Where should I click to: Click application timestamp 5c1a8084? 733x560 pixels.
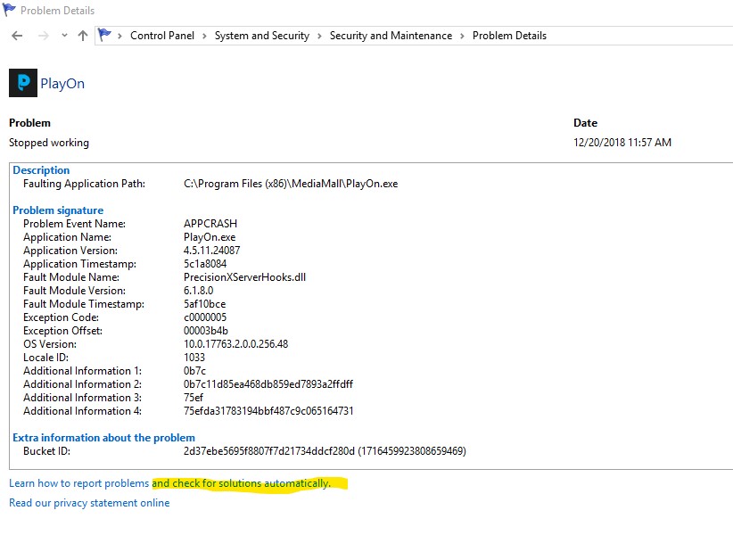point(205,264)
